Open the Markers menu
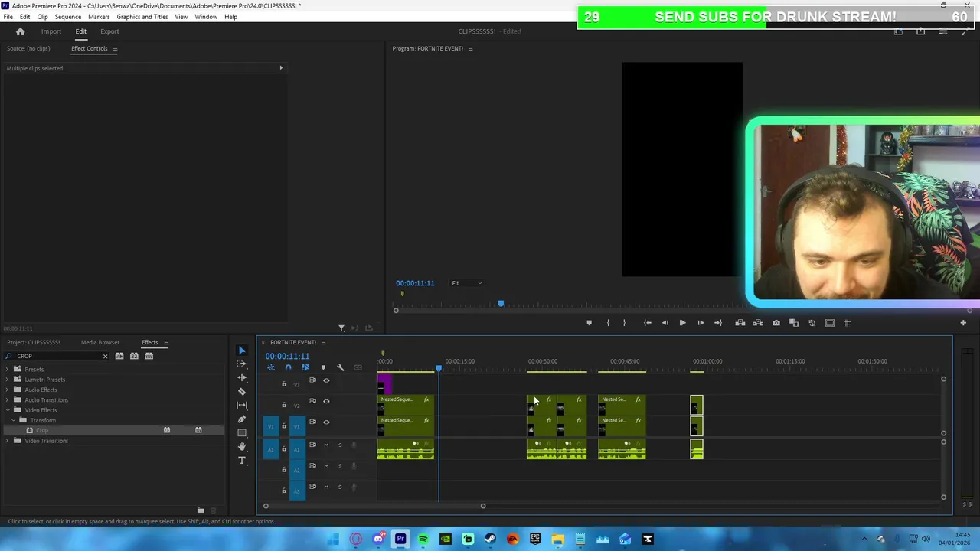 pos(99,16)
